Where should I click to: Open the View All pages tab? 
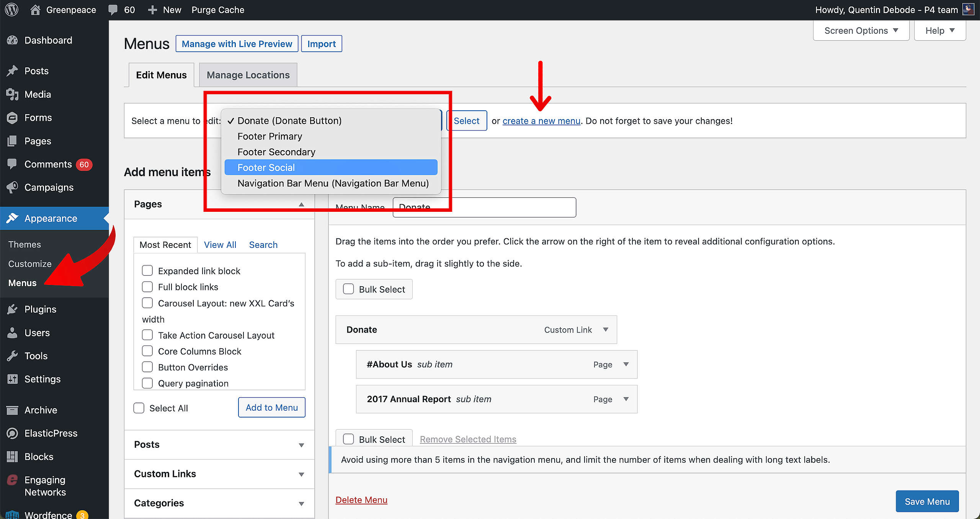click(x=220, y=245)
